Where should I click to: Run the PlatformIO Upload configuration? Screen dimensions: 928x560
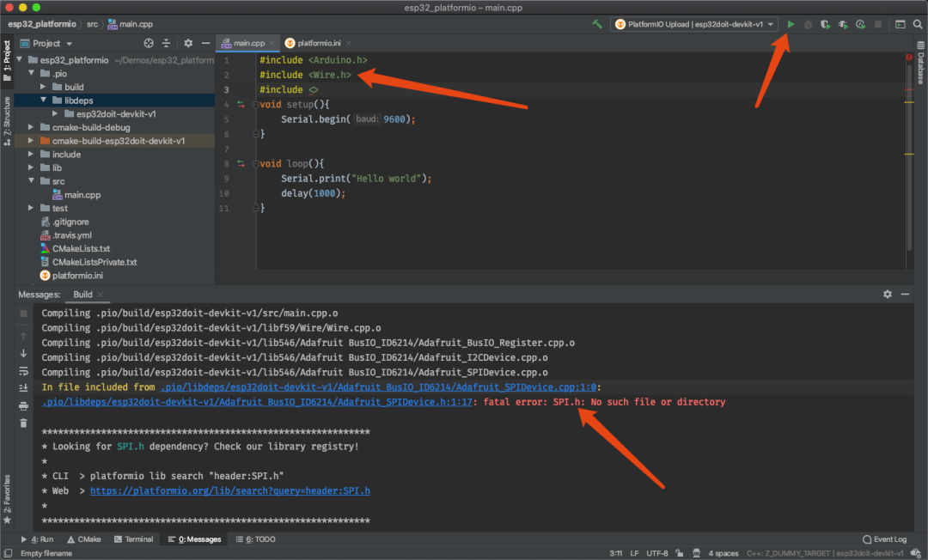[791, 25]
